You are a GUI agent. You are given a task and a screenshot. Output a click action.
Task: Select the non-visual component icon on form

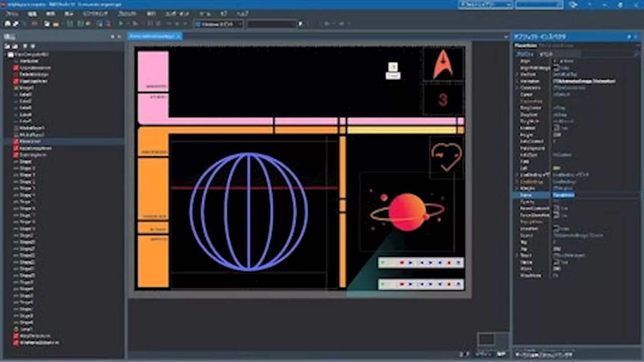click(x=393, y=67)
